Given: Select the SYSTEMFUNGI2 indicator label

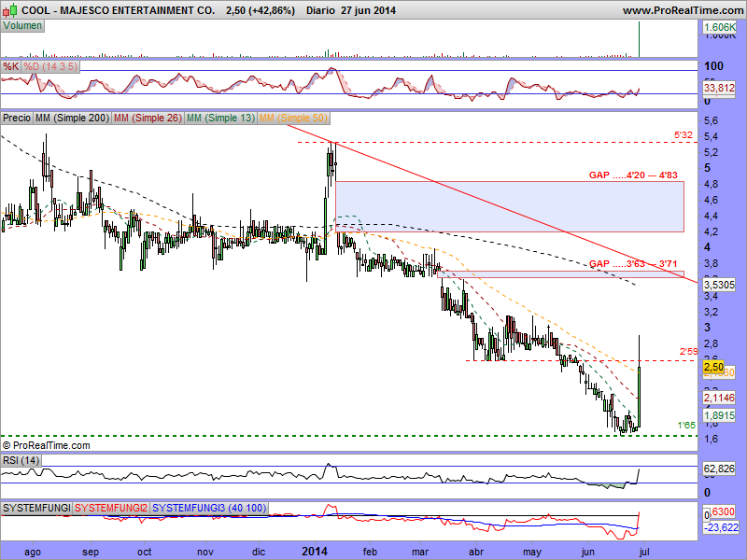Looking at the screenshot, I should [111, 508].
